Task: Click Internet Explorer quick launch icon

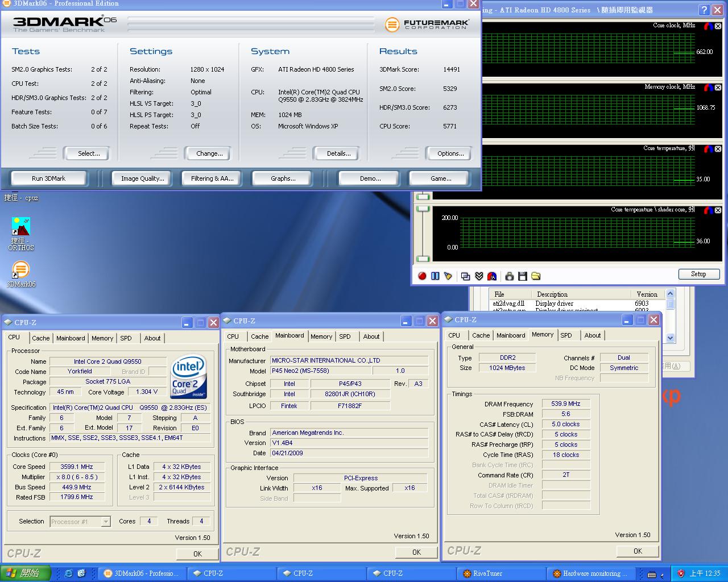Action: 69,573
